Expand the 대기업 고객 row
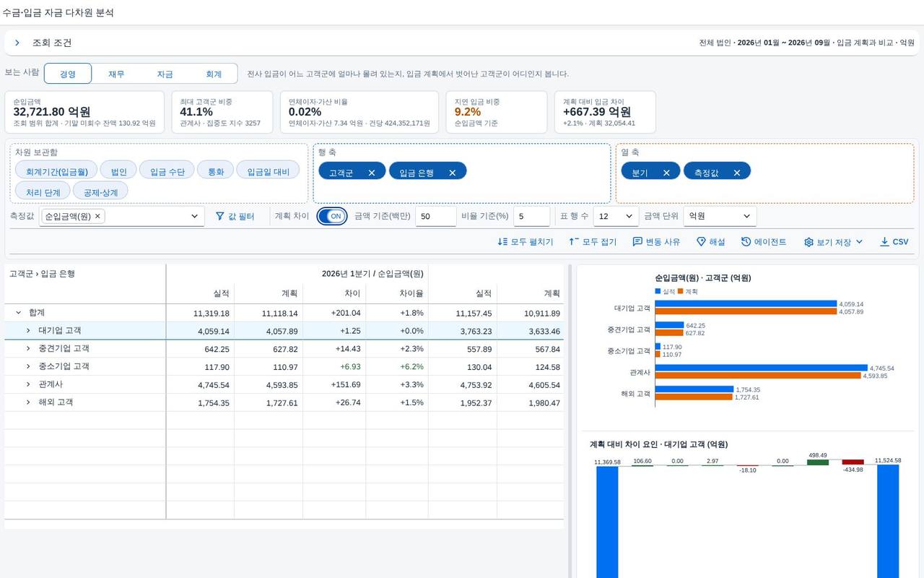This screenshot has height=578, width=924. (28, 331)
